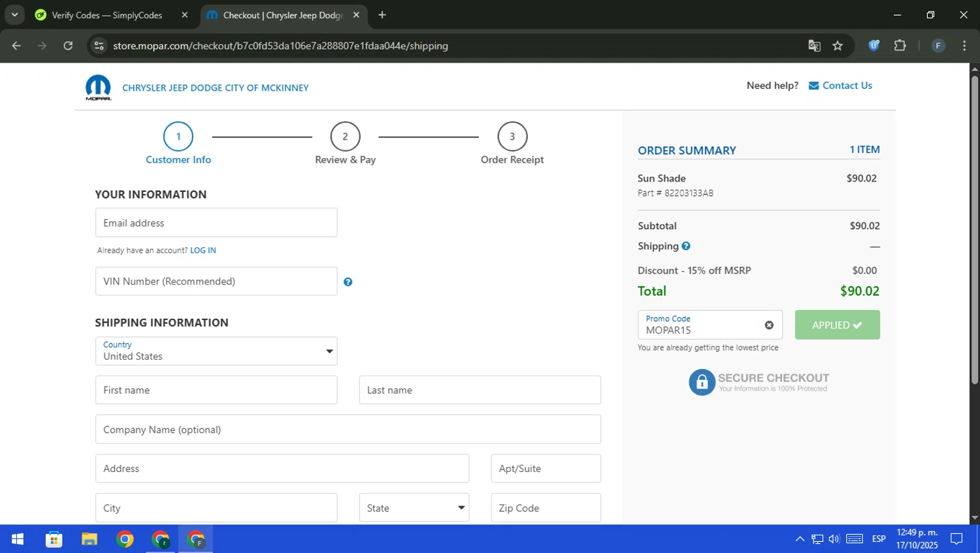
Task: Click the Shipping help question mark icon
Action: click(x=686, y=246)
